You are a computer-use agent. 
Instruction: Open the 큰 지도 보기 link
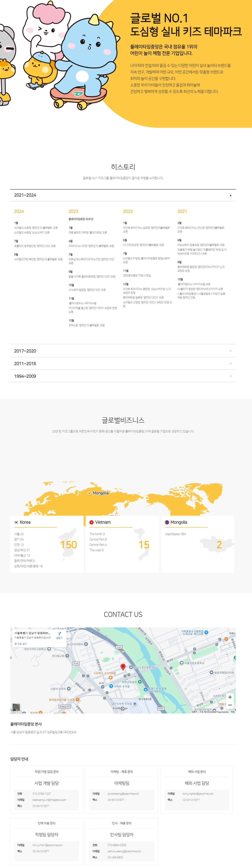point(20,644)
